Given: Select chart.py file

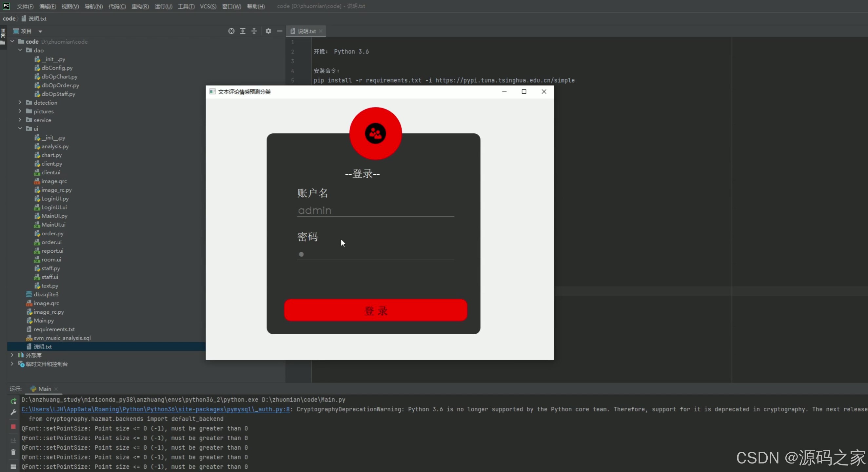Looking at the screenshot, I should [48, 155].
